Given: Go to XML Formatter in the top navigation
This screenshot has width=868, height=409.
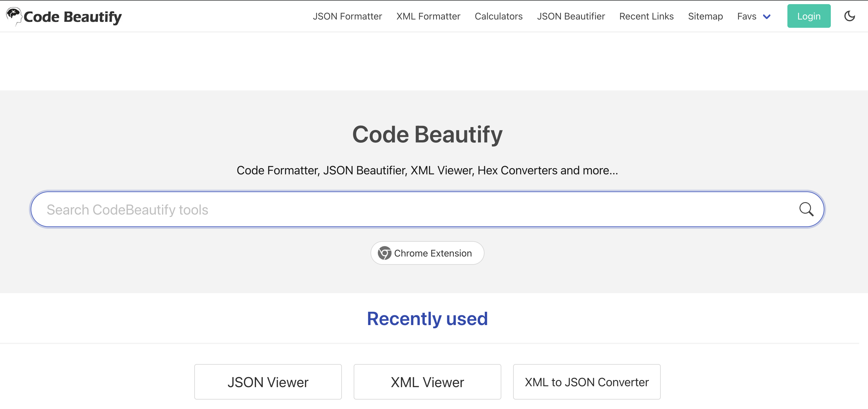Looking at the screenshot, I should click(428, 16).
